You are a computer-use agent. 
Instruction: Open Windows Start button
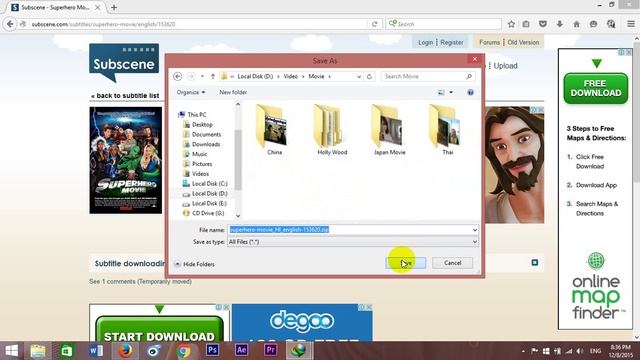[11, 351]
